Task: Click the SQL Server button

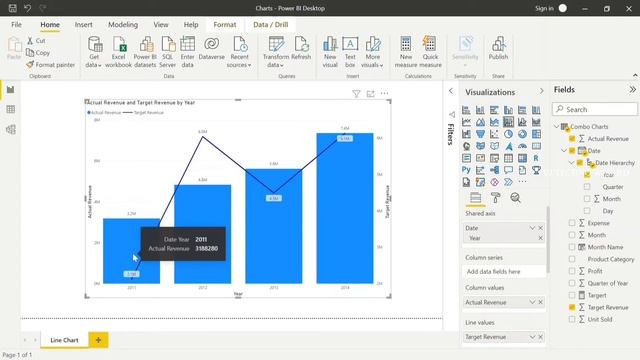Action: (x=167, y=52)
